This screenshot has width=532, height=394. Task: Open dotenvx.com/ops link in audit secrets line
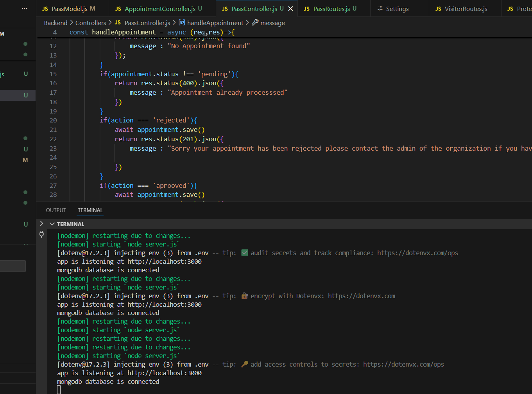pyautogui.click(x=417, y=253)
